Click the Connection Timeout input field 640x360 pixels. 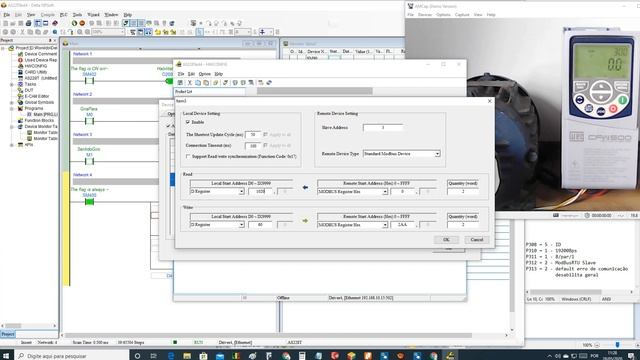click(253, 145)
